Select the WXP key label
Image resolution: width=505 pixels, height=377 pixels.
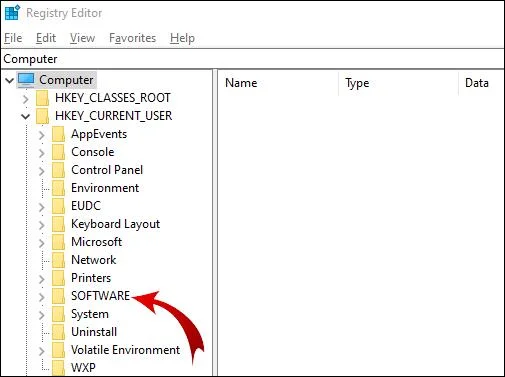pos(83,368)
